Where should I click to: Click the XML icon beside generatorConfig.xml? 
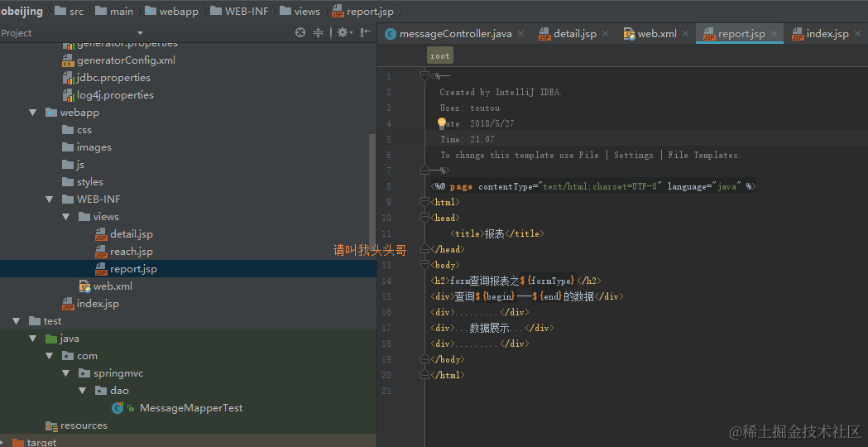tap(68, 60)
